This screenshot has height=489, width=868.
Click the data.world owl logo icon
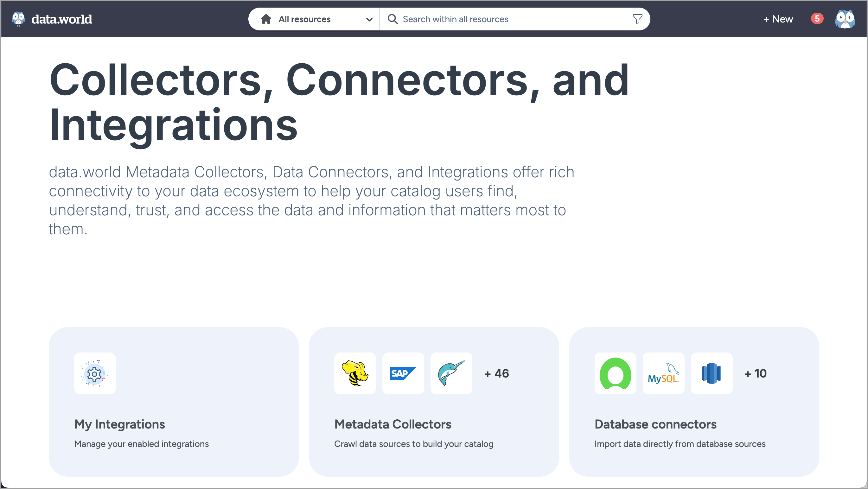pos(18,19)
